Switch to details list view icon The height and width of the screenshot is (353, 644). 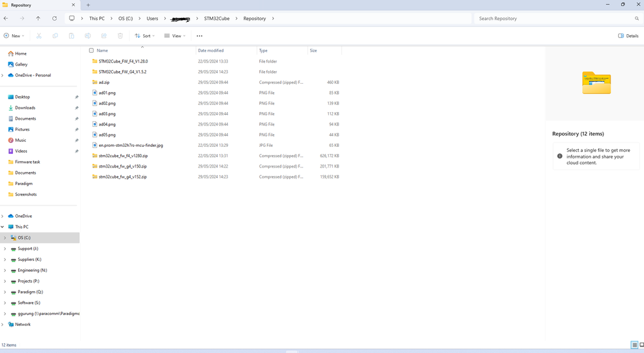coord(634,345)
